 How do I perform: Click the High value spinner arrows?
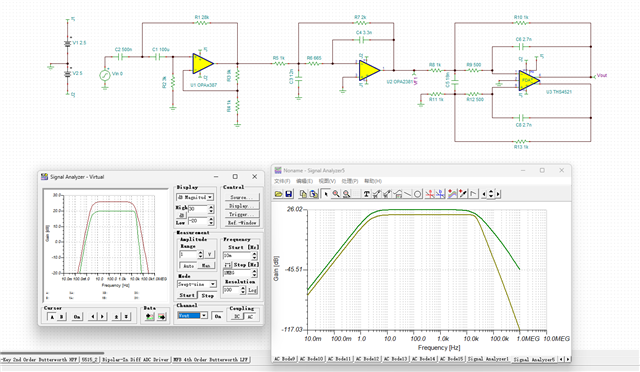point(211,209)
